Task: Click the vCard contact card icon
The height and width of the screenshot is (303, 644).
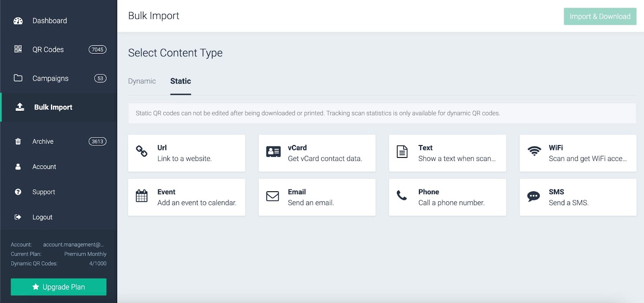Action: click(x=273, y=151)
